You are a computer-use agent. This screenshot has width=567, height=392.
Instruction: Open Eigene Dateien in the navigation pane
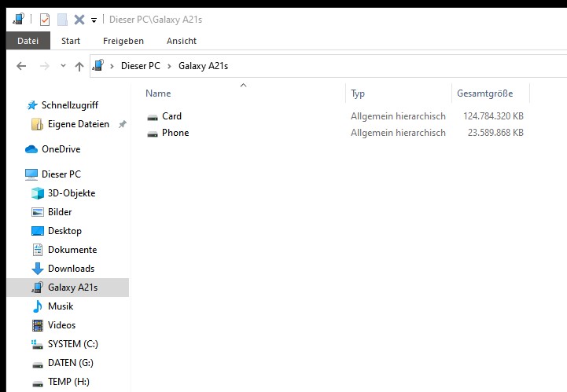79,124
